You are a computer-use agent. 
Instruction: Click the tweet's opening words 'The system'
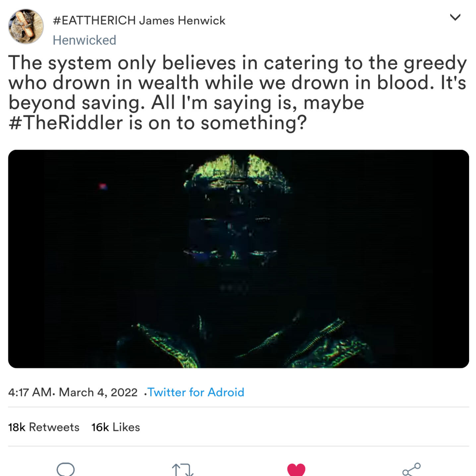tap(60, 63)
